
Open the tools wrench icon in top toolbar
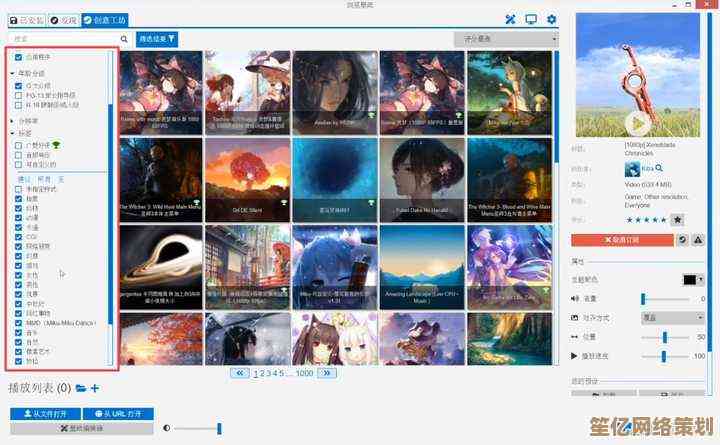tap(510, 19)
